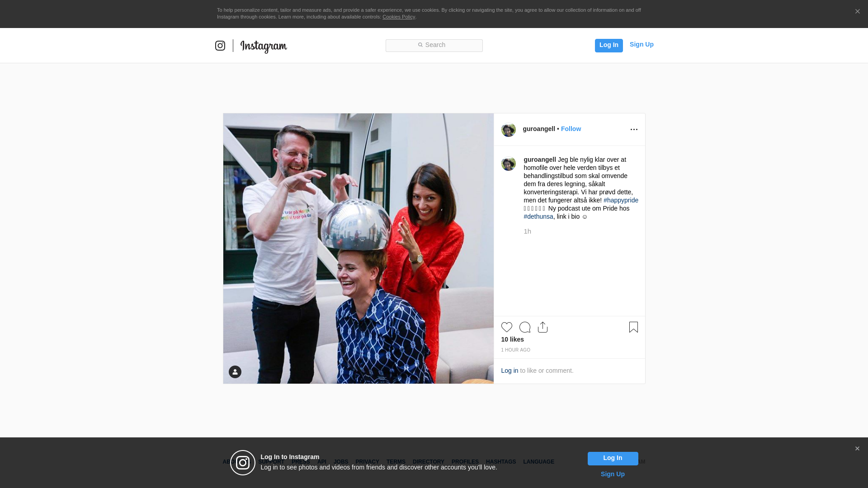Click guroangell profile avatar in header
This screenshot has width=868, height=488.
click(508, 130)
